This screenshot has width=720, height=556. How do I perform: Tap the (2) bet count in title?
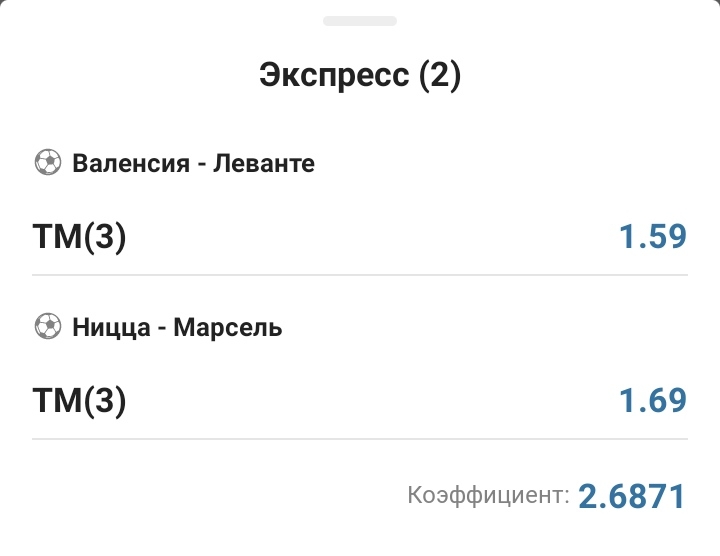[x=440, y=77]
